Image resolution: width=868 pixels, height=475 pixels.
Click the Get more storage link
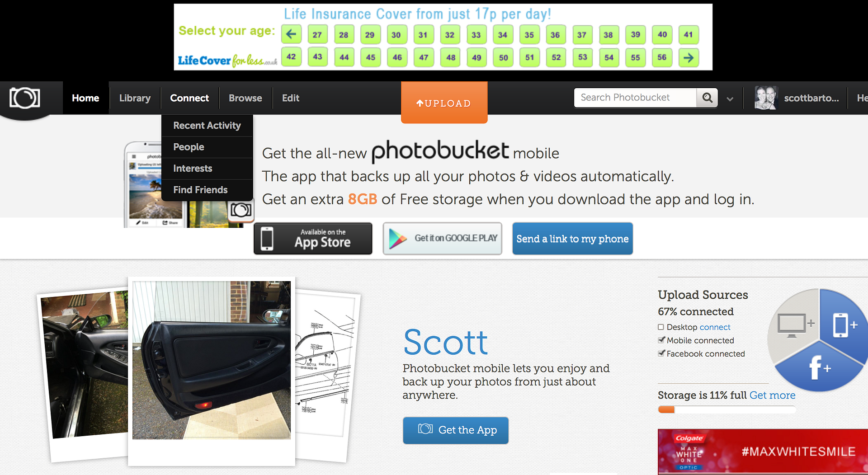tap(772, 395)
